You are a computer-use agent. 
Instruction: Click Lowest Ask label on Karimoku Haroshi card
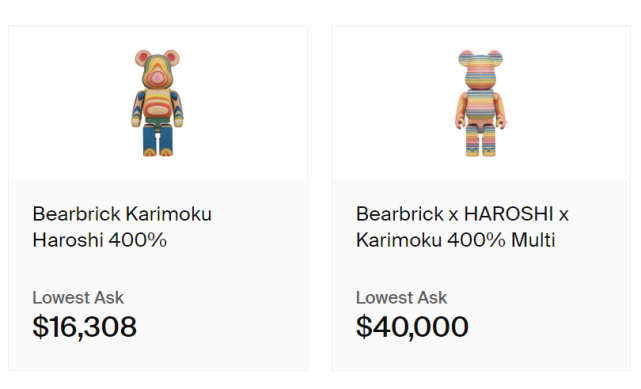pyautogui.click(x=78, y=297)
